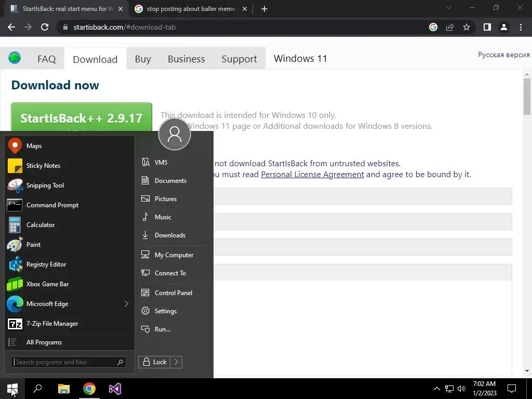
Task: Open Settings from start menu
Action: point(173,311)
